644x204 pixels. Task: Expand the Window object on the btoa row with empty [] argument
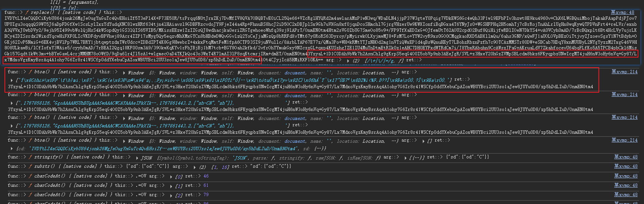[x=125, y=141]
